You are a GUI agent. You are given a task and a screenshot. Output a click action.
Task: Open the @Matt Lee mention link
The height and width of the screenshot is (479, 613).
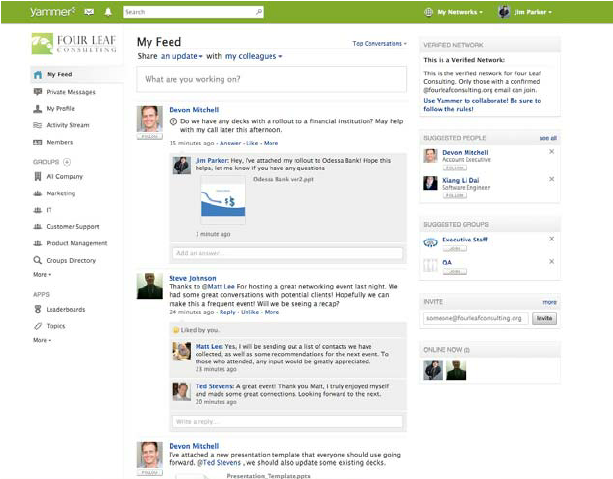[x=218, y=286]
